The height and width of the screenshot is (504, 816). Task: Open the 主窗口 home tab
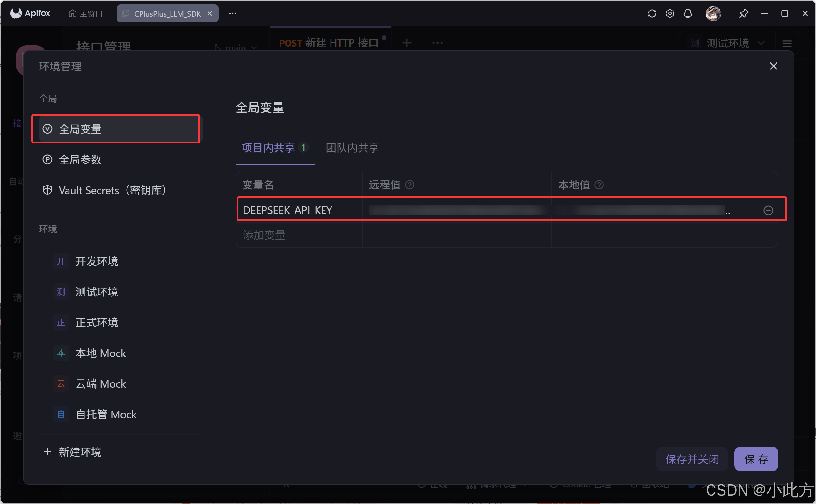pos(86,14)
